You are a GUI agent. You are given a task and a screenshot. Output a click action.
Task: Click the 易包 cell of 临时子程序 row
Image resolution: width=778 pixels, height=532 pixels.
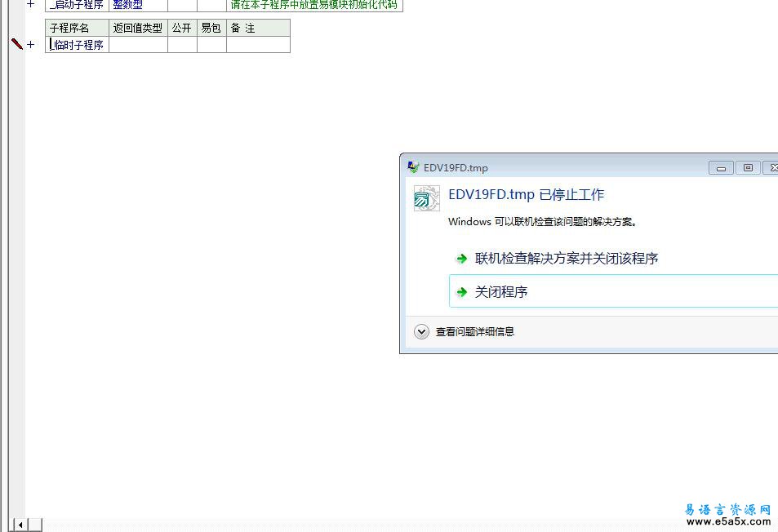[x=211, y=45]
